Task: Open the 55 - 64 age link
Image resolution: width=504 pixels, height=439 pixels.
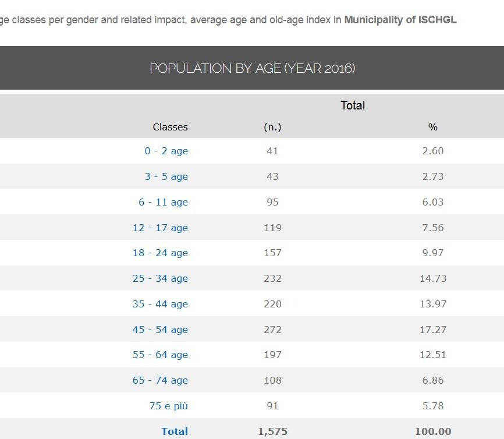Action: (160, 355)
